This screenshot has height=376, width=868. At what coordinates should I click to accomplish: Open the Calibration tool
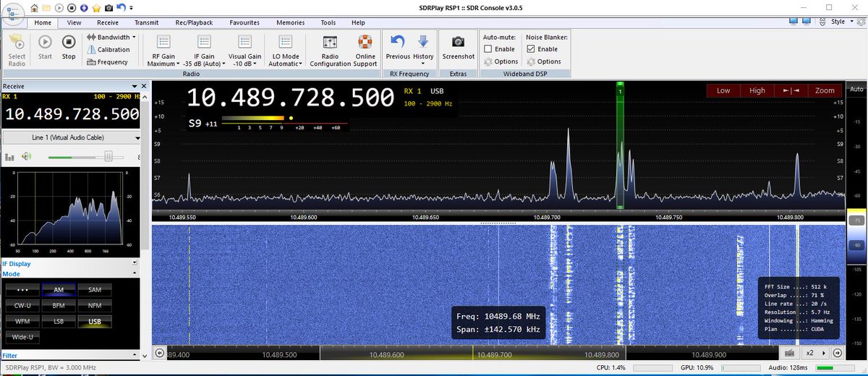(x=109, y=50)
